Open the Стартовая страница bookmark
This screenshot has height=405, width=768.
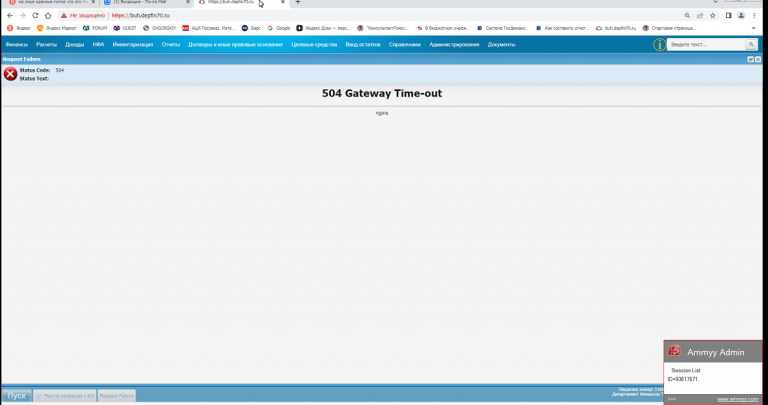669,28
